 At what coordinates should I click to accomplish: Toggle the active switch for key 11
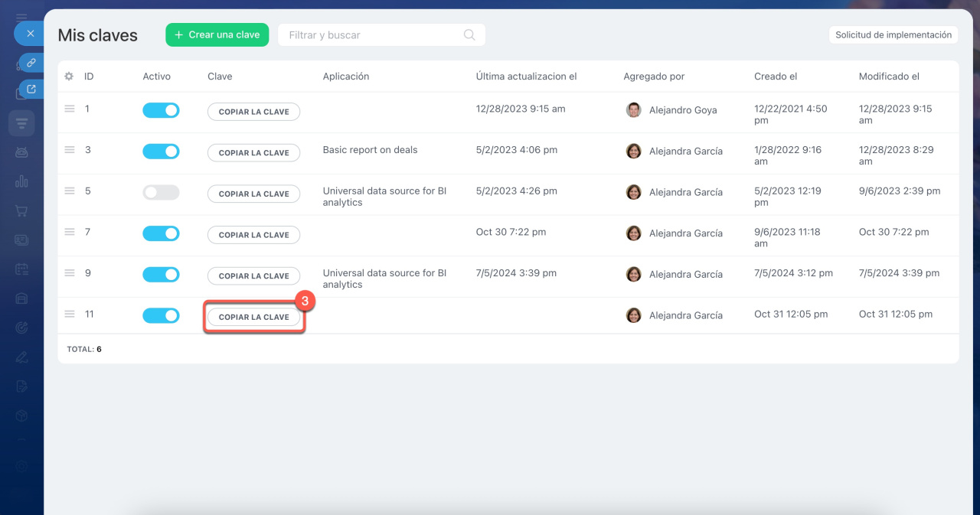pyautogui.click(x=161, y=315)
